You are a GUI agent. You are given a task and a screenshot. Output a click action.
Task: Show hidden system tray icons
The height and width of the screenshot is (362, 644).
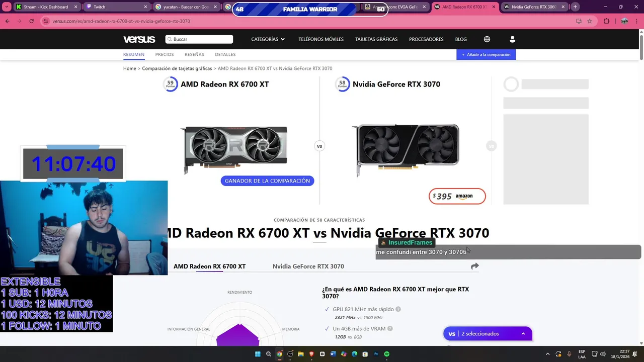click(x=547, y=354)
